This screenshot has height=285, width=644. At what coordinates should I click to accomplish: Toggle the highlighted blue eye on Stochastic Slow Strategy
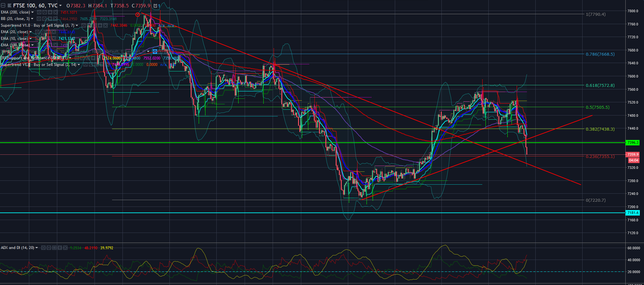pyautogui.click(x=155, y=51)
